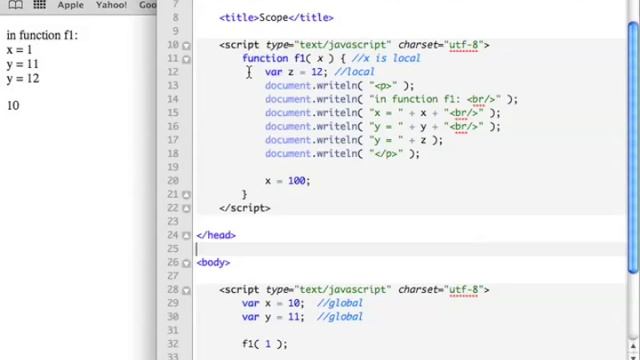Click the writeln "<p>" statement on line 13
The image size is (640, 360).
click(x=340, y=86)
